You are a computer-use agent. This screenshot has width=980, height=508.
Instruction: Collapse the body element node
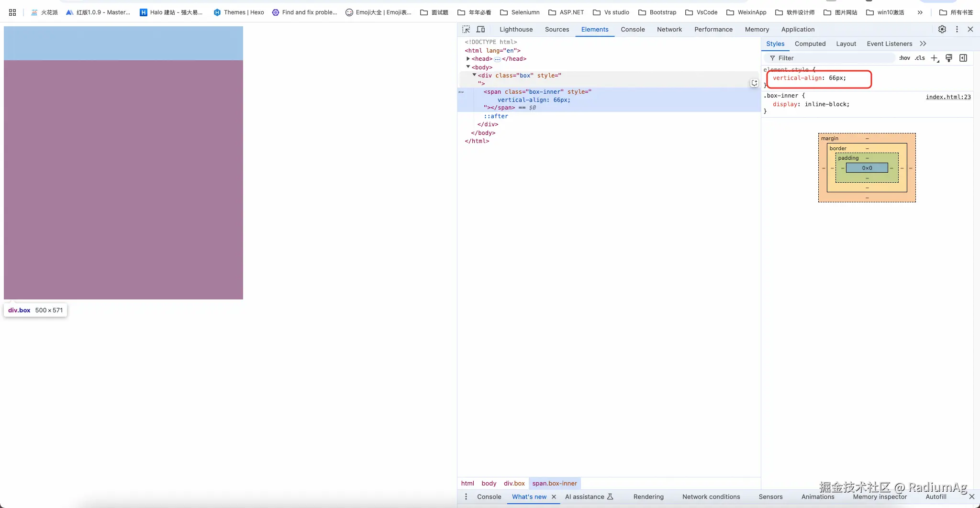pos(468,67)
